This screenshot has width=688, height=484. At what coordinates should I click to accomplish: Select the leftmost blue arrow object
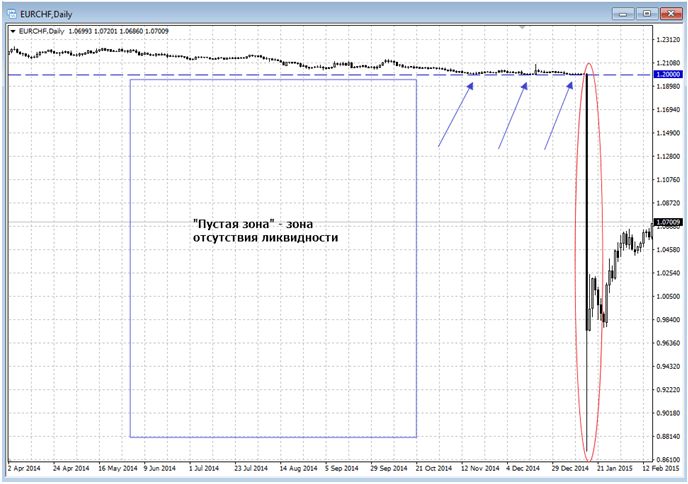click(x=455, y=115)
